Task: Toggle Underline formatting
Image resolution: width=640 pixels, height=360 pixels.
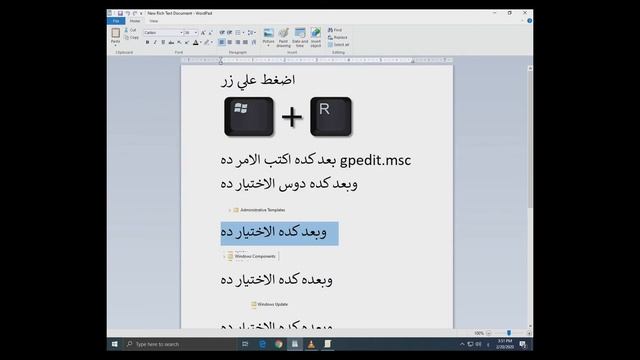Action: click(x=163, y=42)
